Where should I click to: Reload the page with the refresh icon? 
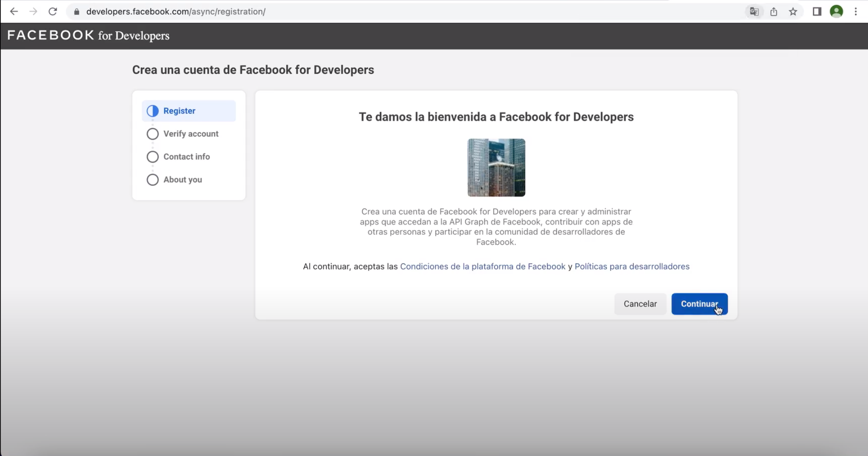[x=52, y=12]
